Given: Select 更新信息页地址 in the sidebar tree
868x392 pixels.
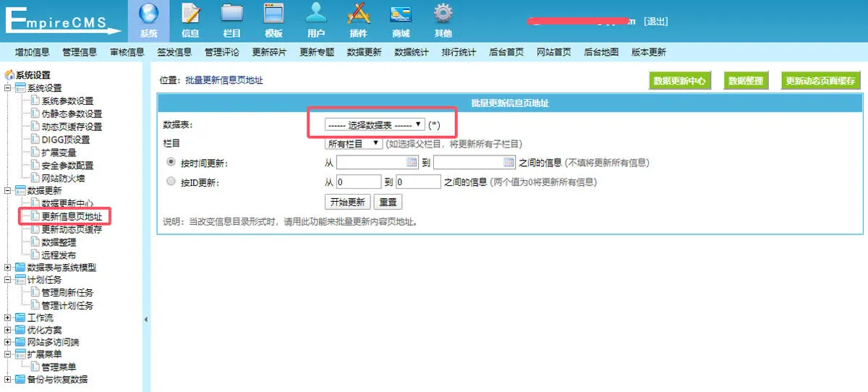Looking at the screenshot, I should point(72,216).
